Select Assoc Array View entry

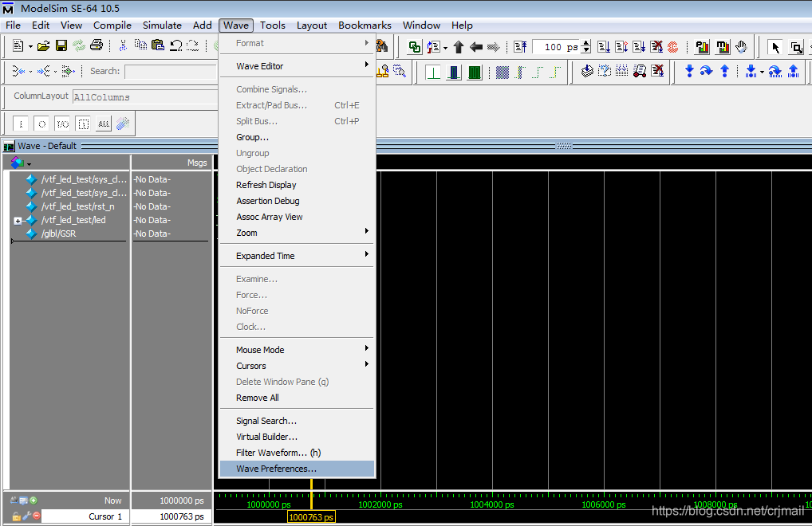coord(297,217)
